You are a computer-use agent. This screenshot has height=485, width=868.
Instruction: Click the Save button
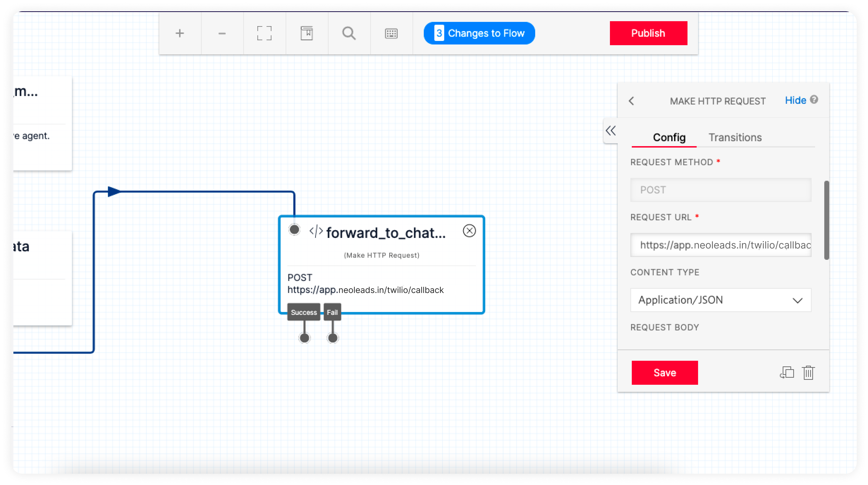[664, 372]
